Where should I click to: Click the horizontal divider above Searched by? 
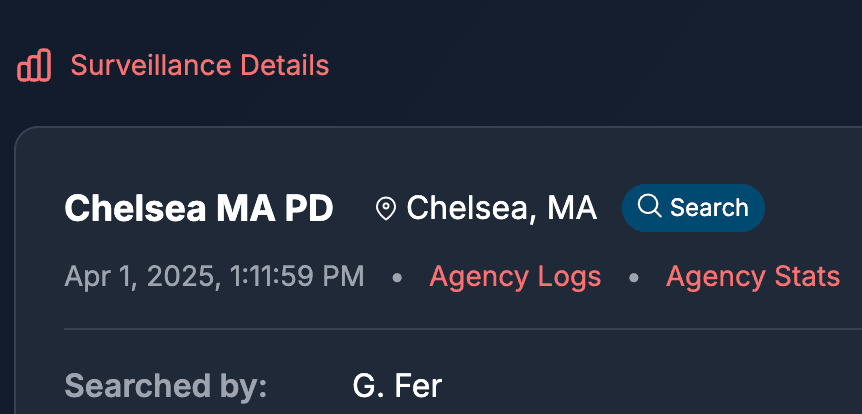450,328
